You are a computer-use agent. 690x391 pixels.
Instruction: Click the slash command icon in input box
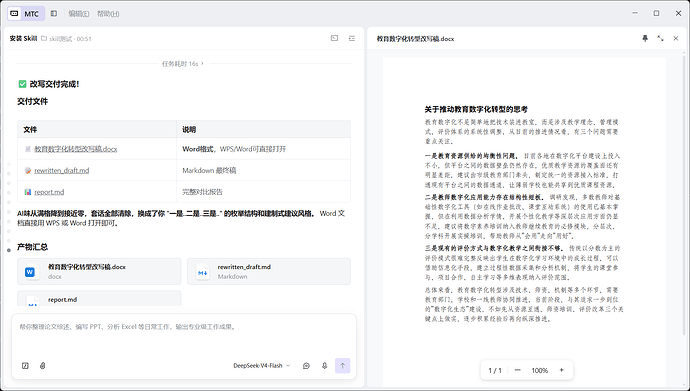[x=25, y=365]
